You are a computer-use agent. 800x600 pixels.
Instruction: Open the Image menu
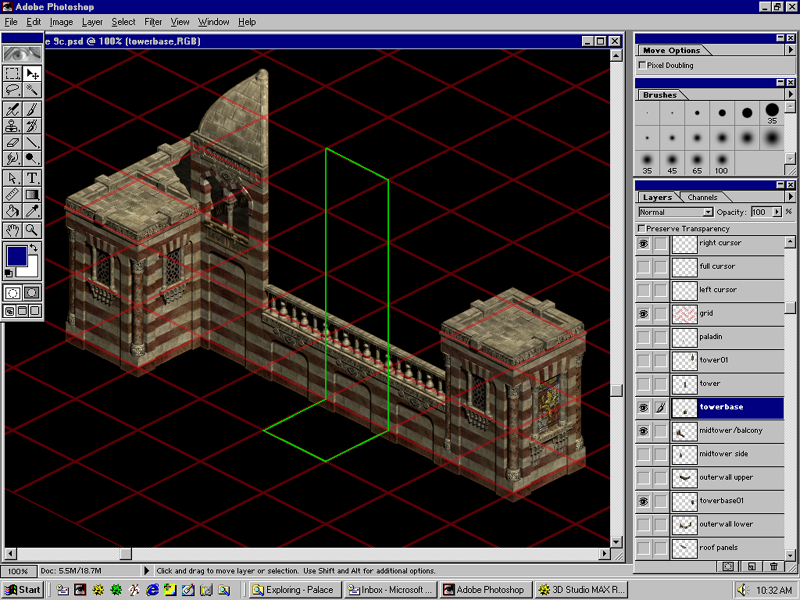pos(61,22)
